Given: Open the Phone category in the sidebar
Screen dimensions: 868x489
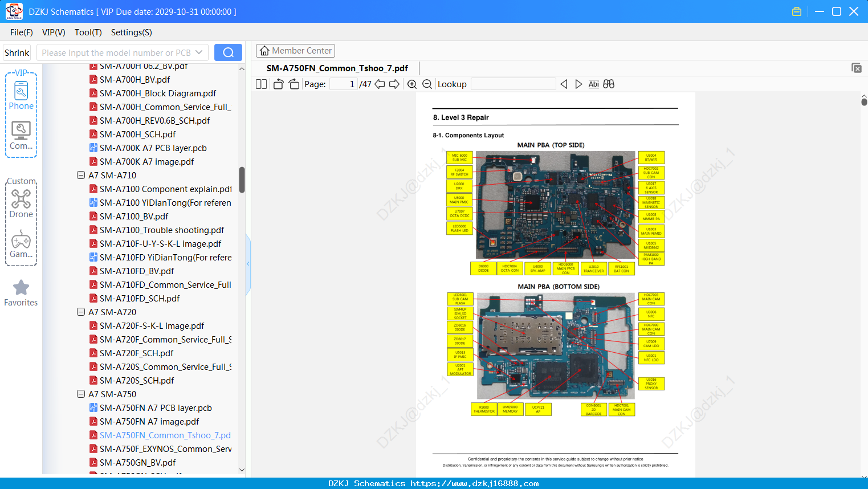Looking at the screenshot, I should 21,96.
